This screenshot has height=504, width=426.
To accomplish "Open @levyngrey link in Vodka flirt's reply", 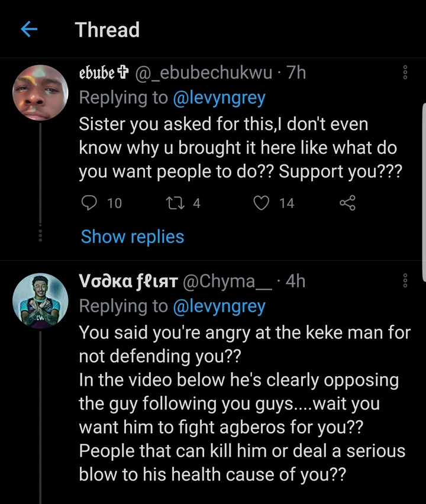I will point(219,306).
